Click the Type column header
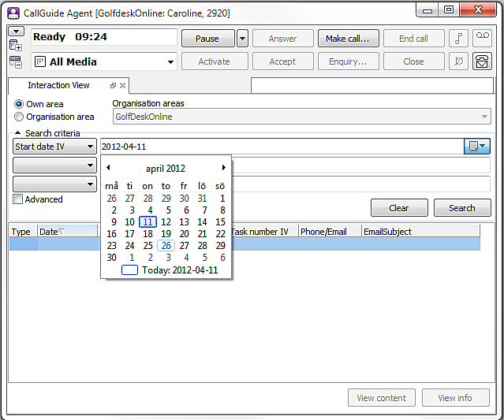 23,232
